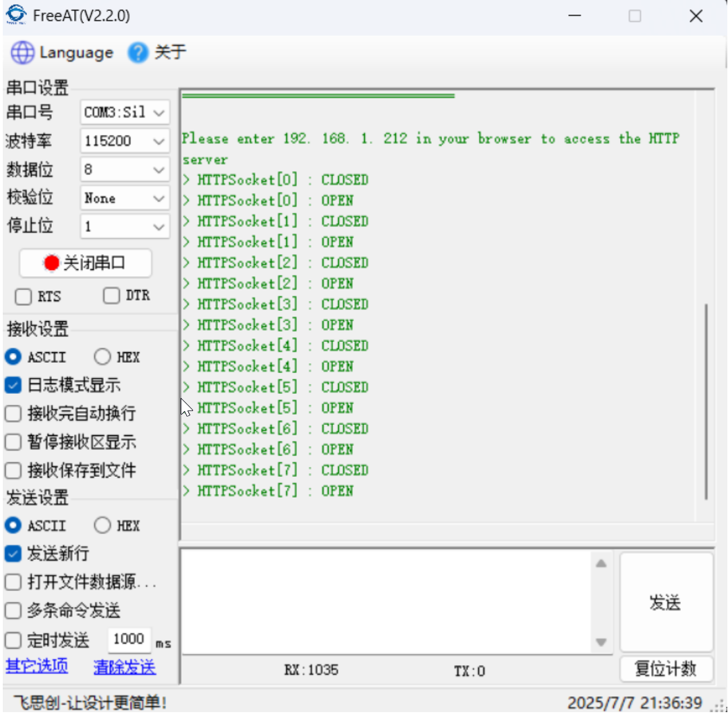Open the 串口号 COM3 port dropdown
The height and width of the screenshot is (717, 728).
coord(159,112)
